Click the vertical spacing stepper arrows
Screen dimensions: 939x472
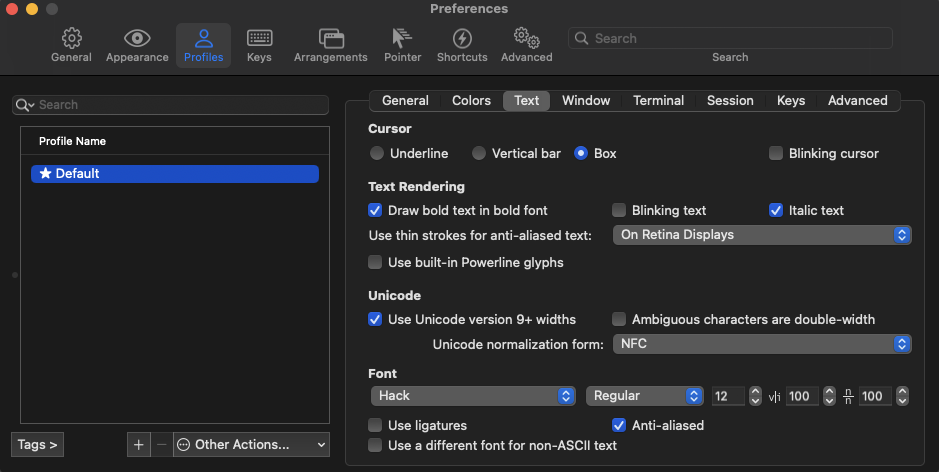click(x=902, y=396)
